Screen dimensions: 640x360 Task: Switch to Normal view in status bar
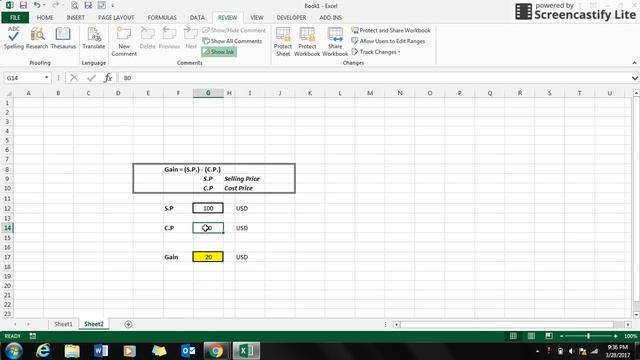point(513,336)
